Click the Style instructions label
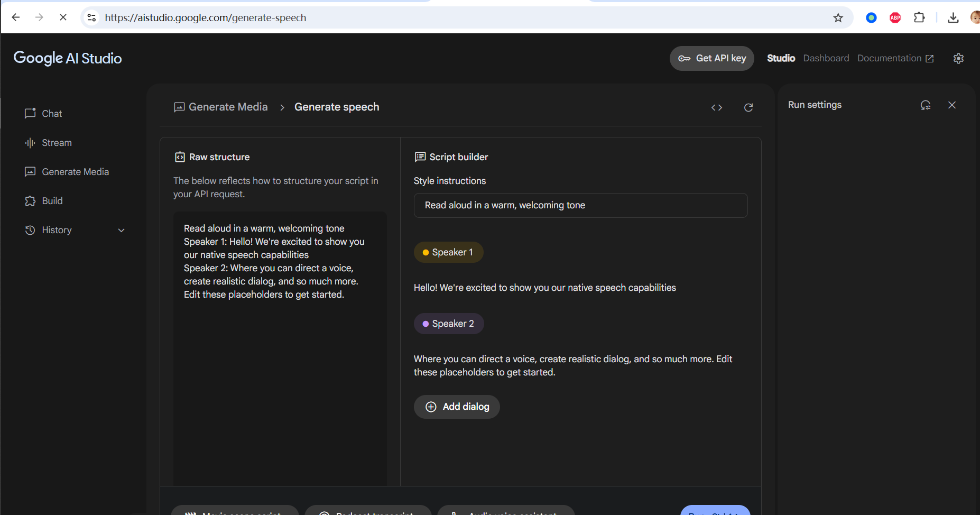 [x=449, y=181]
